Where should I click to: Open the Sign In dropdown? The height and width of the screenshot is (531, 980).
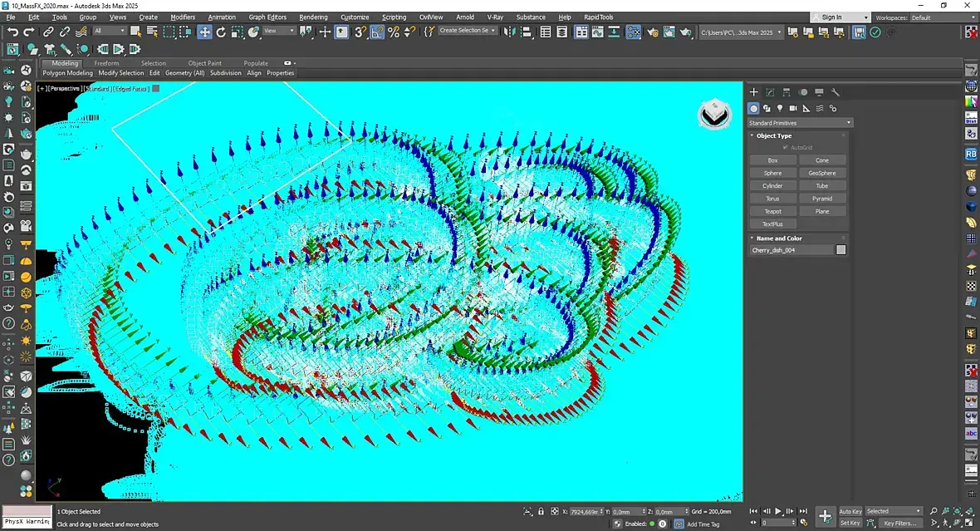(x=840, y=17)
